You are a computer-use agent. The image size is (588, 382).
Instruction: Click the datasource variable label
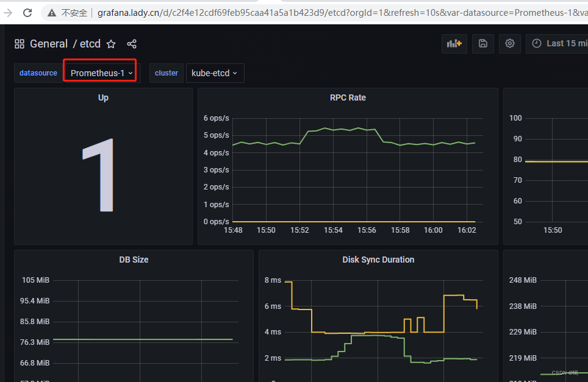[x=38, y=73]
